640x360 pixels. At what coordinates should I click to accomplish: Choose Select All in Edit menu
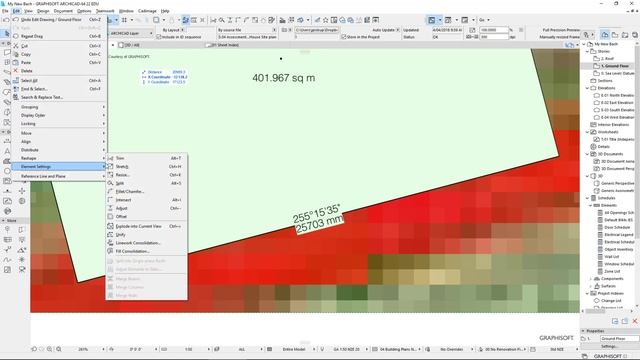58,81
